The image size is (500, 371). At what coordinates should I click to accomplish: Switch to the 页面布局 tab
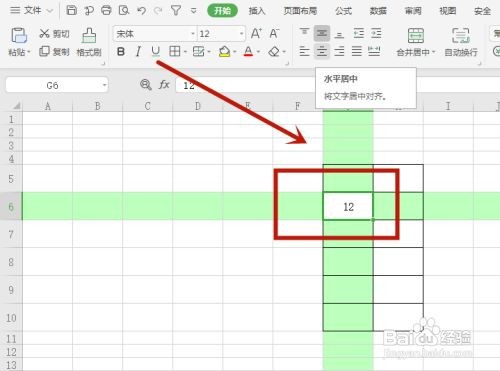[x=300, y=11]
